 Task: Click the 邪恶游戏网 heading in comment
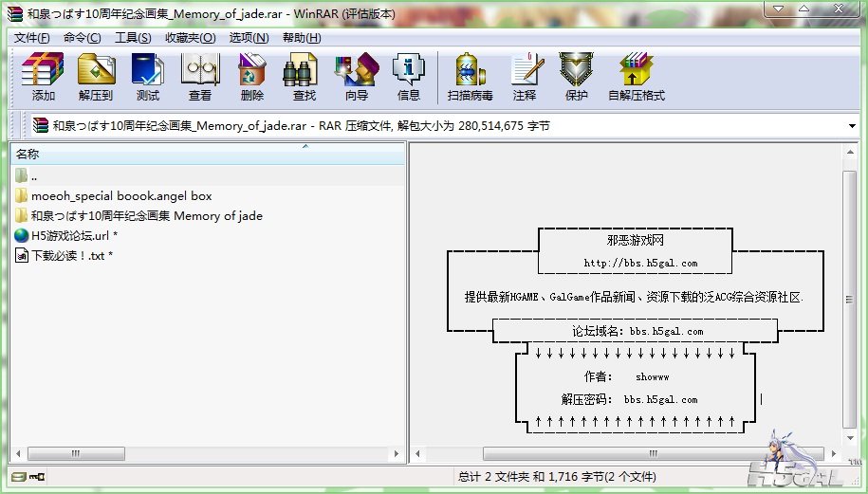click(635, 240)
